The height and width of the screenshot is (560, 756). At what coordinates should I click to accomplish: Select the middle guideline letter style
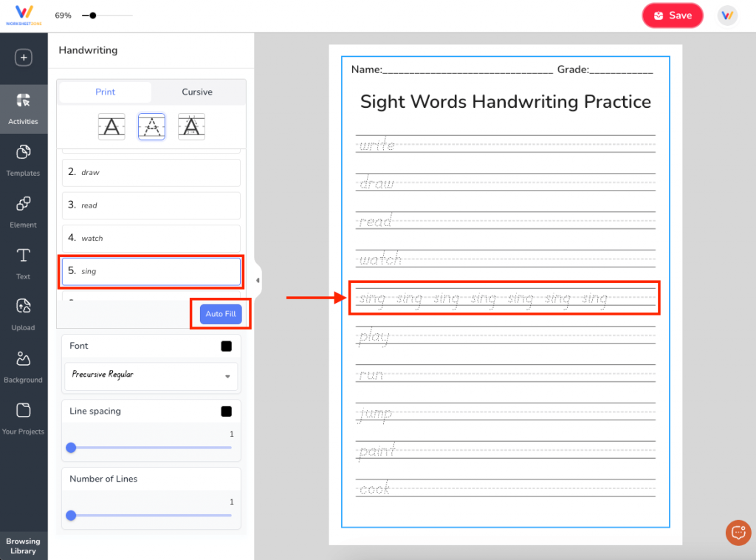(151, 126)
